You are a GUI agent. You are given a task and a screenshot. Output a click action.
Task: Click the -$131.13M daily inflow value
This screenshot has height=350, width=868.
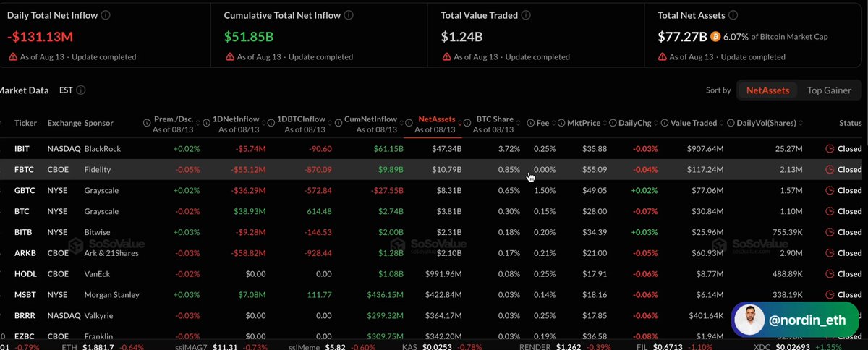(x=41, y=36)
